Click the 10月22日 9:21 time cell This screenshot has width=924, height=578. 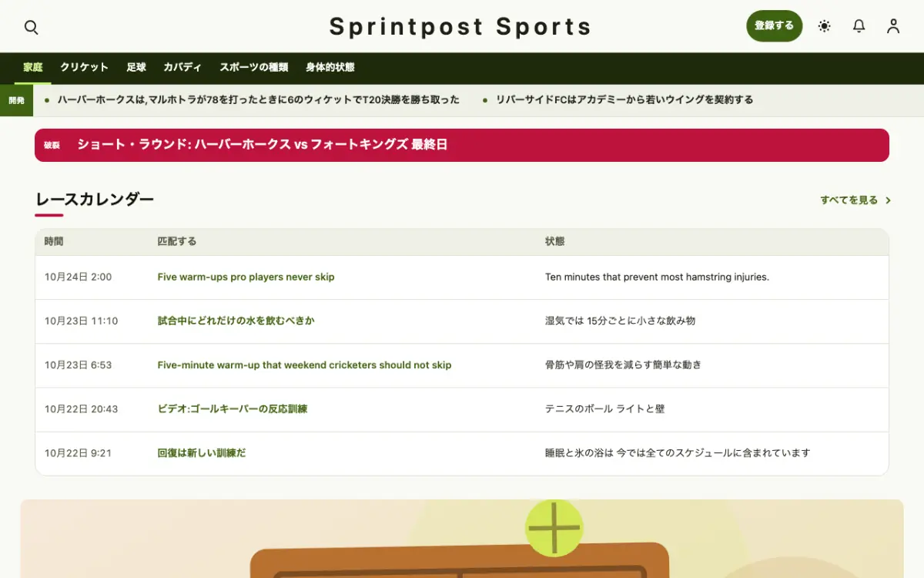pyautogui.click(x=79, y=453)
